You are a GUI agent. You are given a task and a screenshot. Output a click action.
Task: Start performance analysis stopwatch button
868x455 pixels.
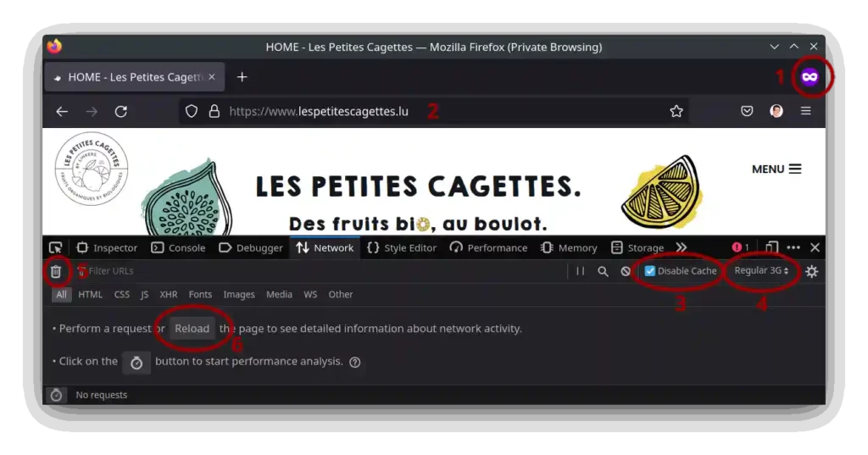(136, 362)
